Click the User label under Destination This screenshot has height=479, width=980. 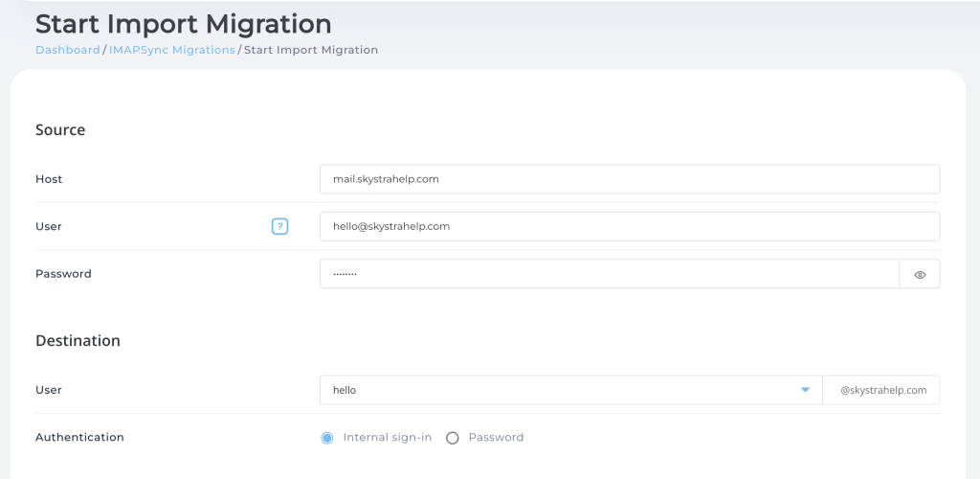point(49,390)
